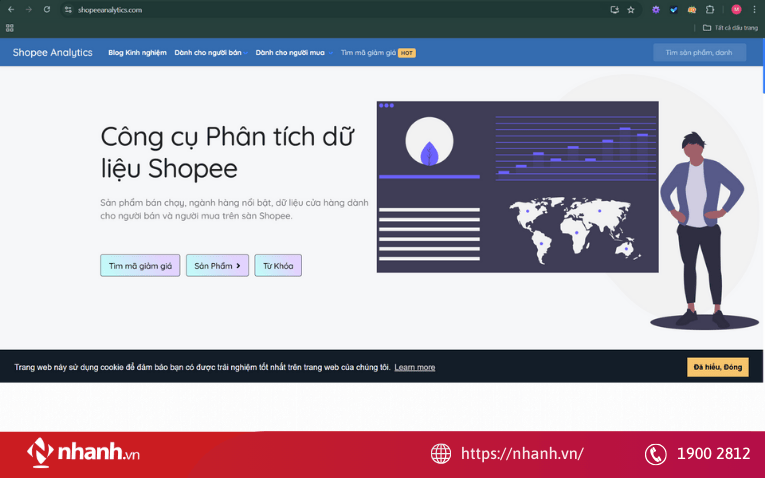
Task: Expand Dành cho người bán dropdown
Action: tap(211, 53)
